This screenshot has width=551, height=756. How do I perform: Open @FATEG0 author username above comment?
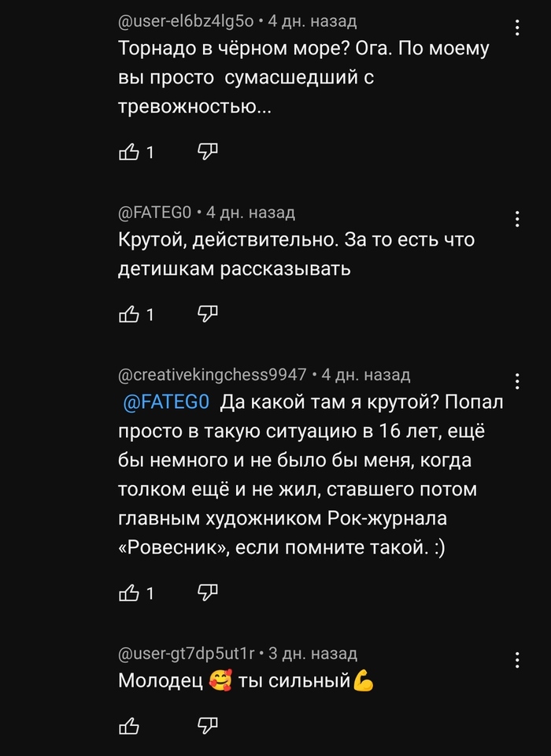tap(154, 213)
